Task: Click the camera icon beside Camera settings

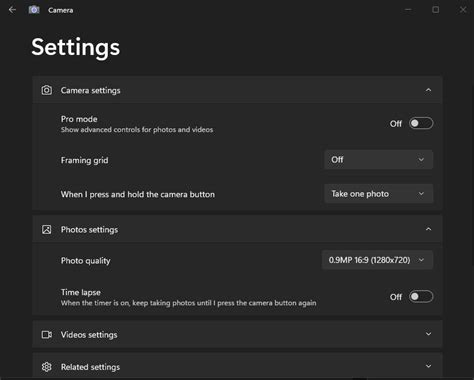Action: [47, 90]
